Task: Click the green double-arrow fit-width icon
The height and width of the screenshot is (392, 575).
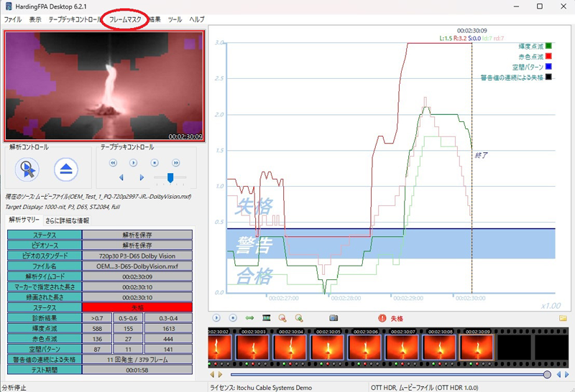Action: 249,318
